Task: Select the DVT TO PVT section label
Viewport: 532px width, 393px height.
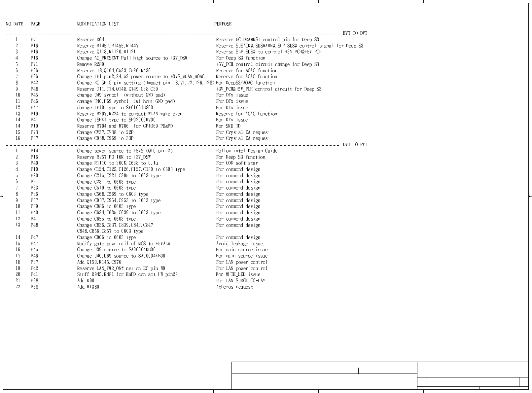Action: 355,144
